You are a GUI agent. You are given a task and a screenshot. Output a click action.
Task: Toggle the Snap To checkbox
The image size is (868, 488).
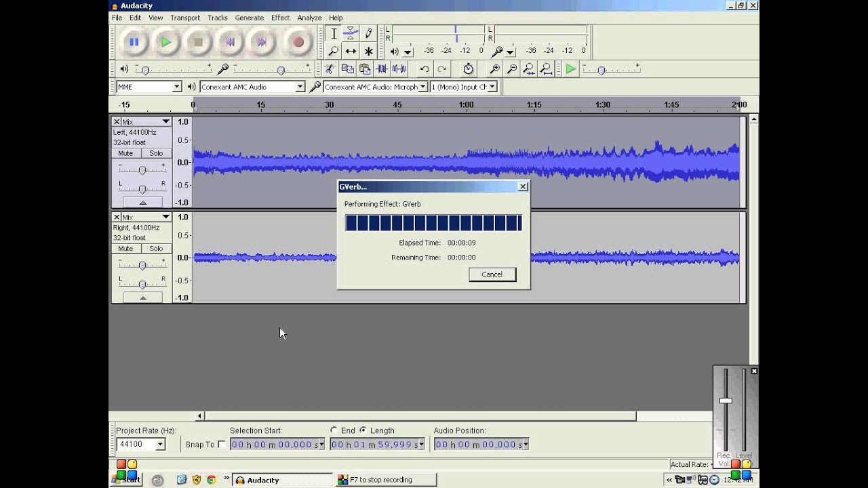[x=222, y=445]
